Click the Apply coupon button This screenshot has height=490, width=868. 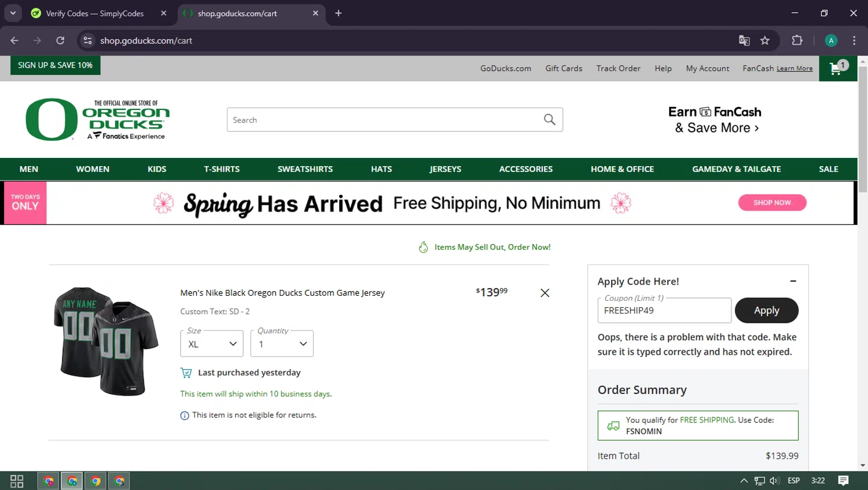tap(767, 311)
